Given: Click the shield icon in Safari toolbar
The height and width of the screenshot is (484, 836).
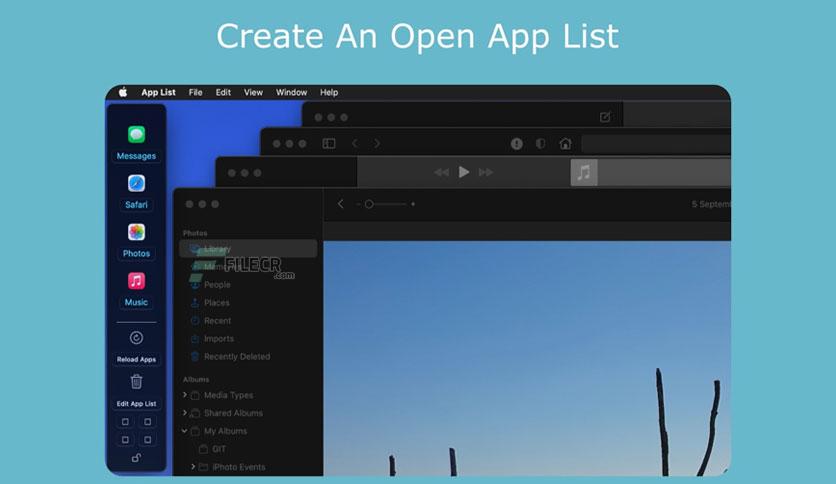Looking at the screenshot, I should (x=541, y=143).
